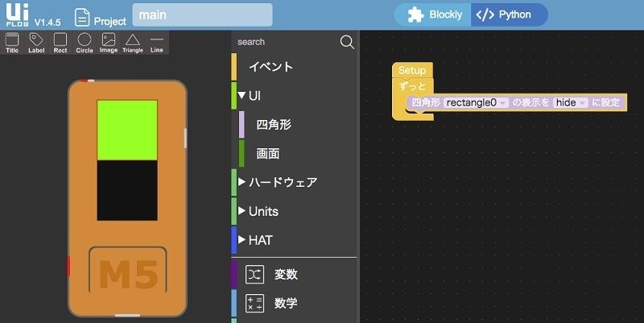Select the Title widget tool
The height and width of the screenshot is (323, 644).
click(x=12, y=43)
